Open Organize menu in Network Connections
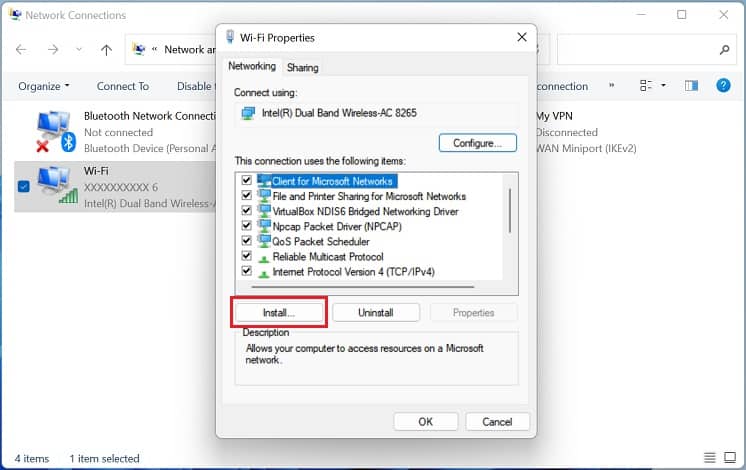746x470 pixels. (44, 86)
